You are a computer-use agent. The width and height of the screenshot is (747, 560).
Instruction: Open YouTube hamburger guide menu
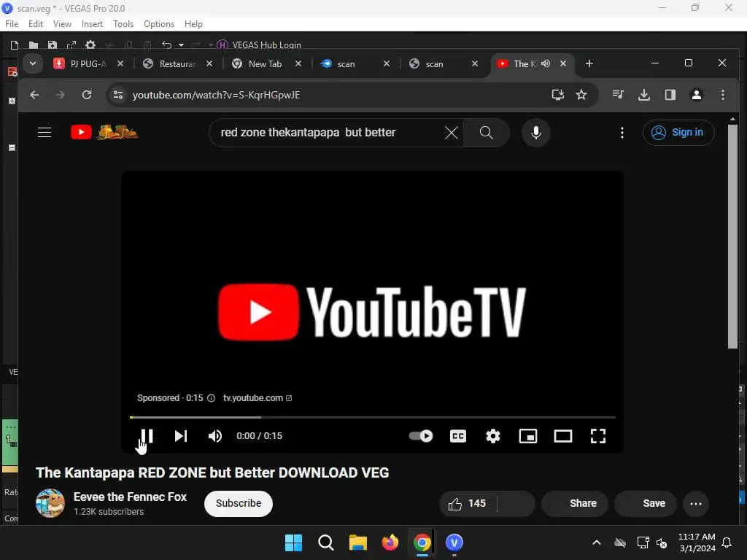[44, 133]
